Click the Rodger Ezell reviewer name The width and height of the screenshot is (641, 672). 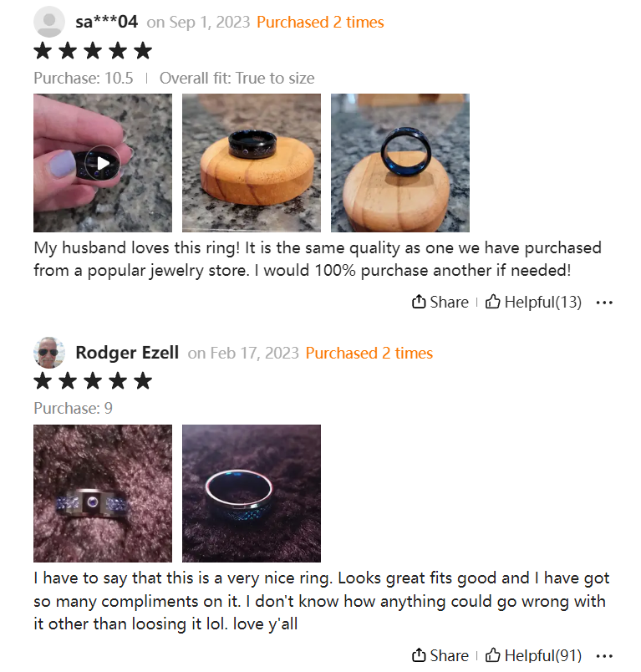point(127,353)
